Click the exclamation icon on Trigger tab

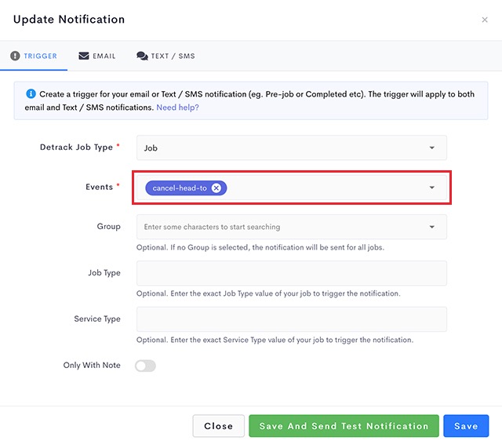coord(15,56)
